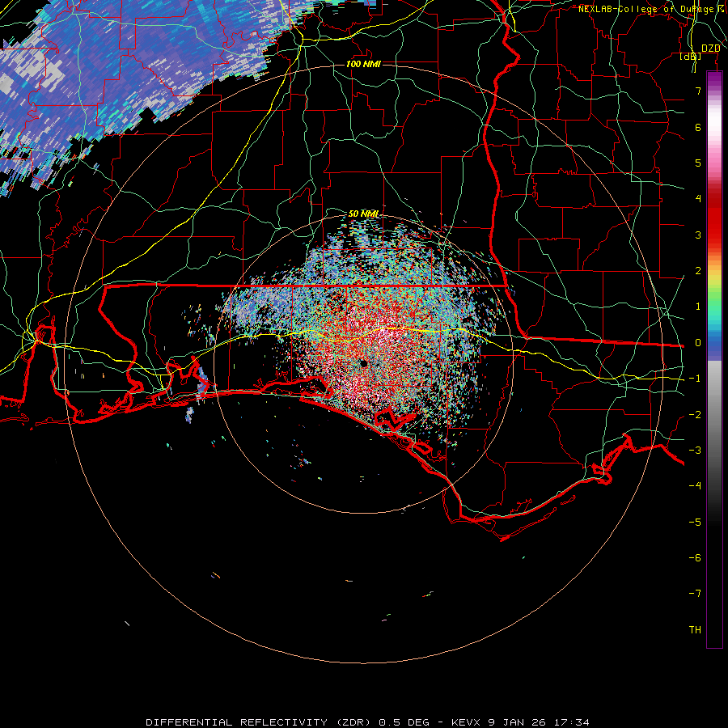Click the -5 value on the dB scale

[x=695, y=523]
